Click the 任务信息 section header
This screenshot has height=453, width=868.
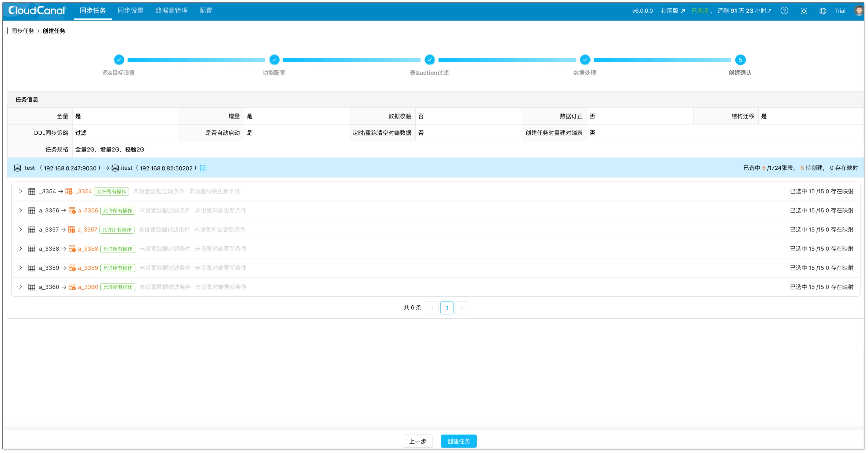tap(27, 99)
